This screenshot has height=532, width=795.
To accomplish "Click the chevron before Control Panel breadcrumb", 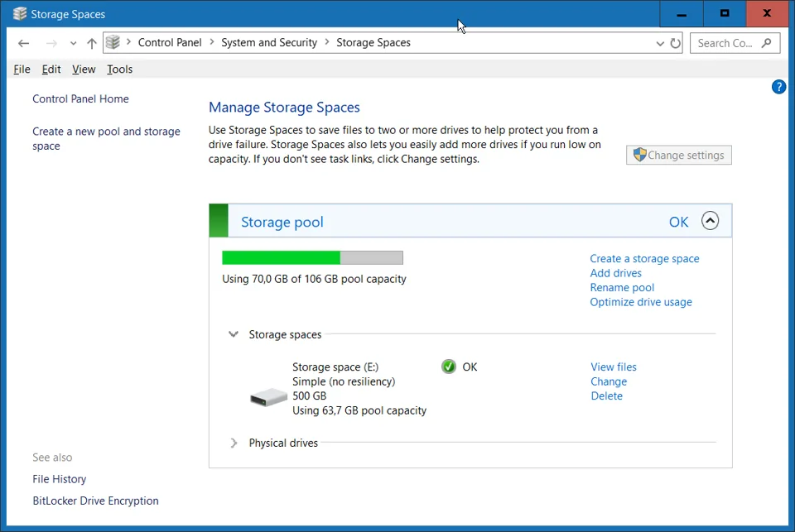I will point(129,42).
